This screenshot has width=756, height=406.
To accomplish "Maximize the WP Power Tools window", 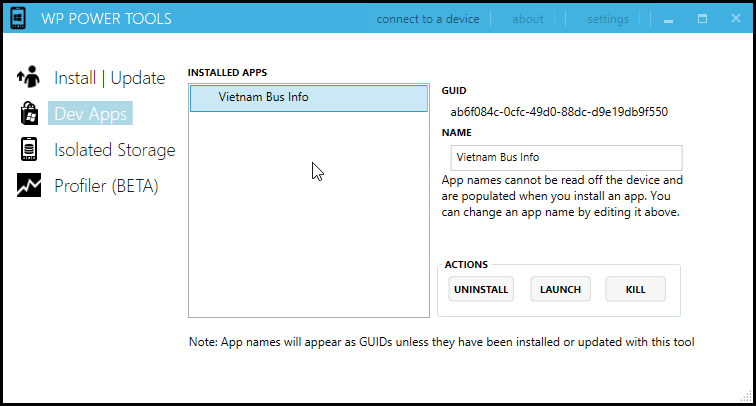I will [x=702, y=19].
